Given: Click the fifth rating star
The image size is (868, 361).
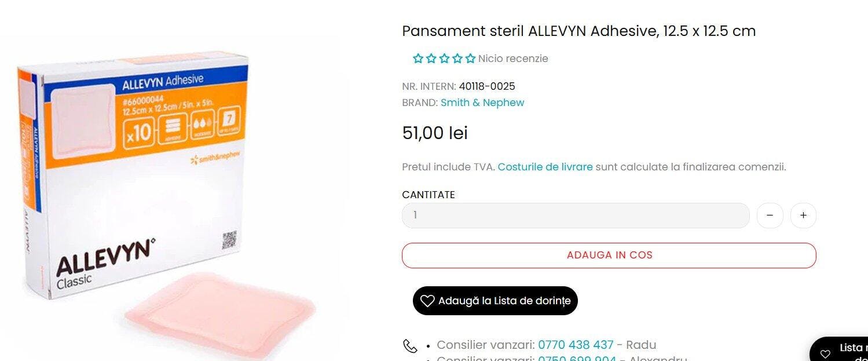Looking at the screenshot, I should click(470, 59).
